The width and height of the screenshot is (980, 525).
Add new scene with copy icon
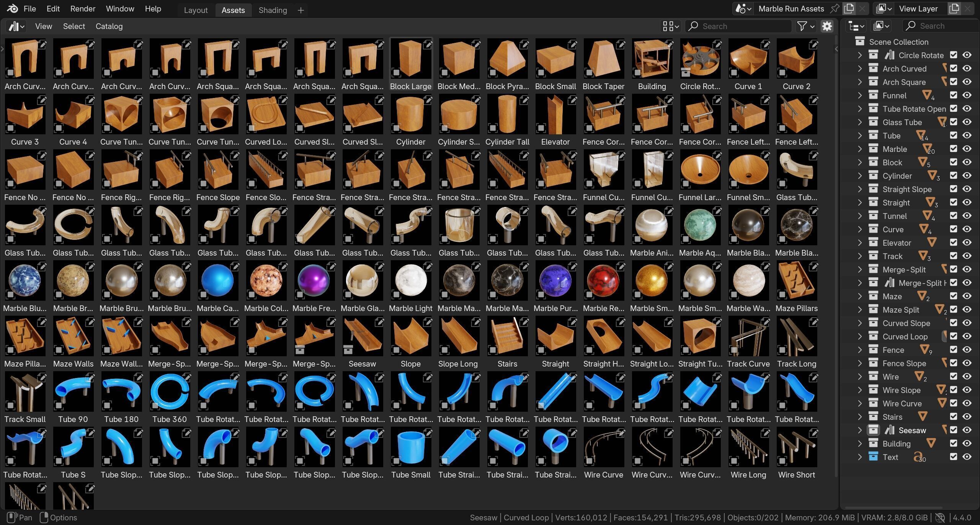click(x=849, y=8)
